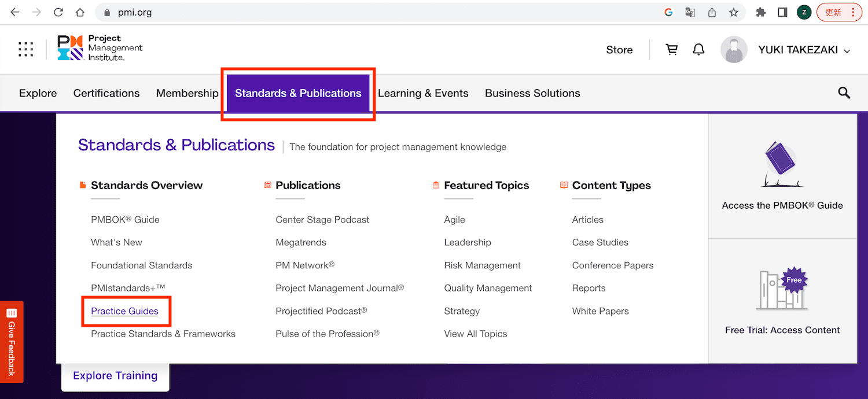The width and height of the screenshot is (868, 399).
Task: Click the site search magnifier icon
Action: click(844, 93)
